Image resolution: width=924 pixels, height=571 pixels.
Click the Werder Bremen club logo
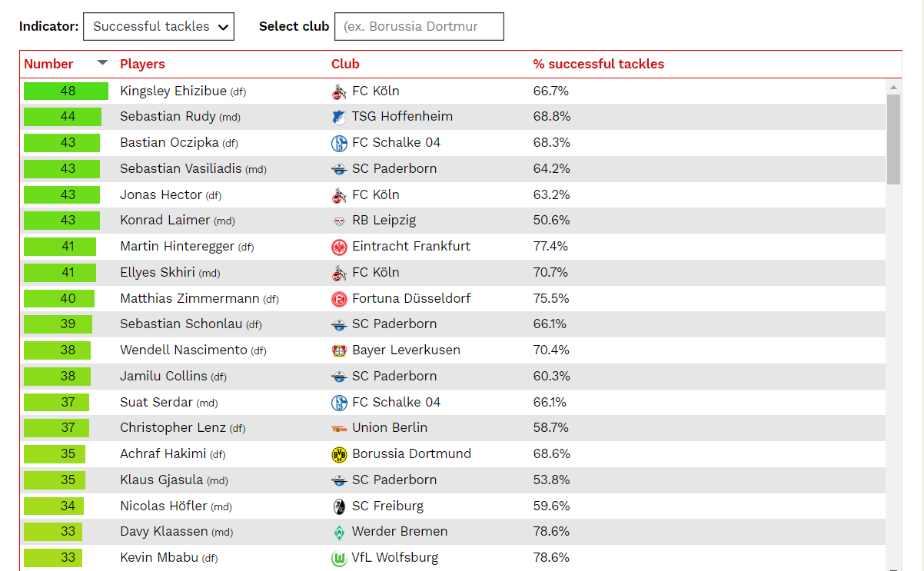click(339, 532)
